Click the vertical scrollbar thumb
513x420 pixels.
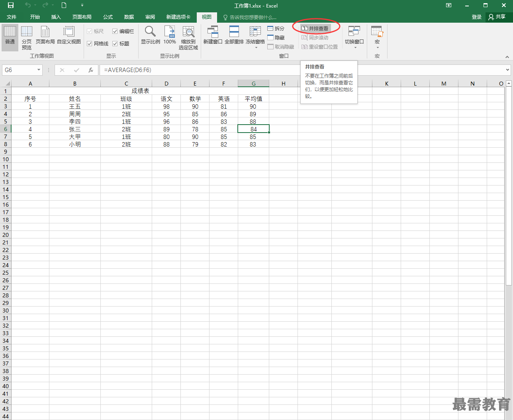click(509, 186)
